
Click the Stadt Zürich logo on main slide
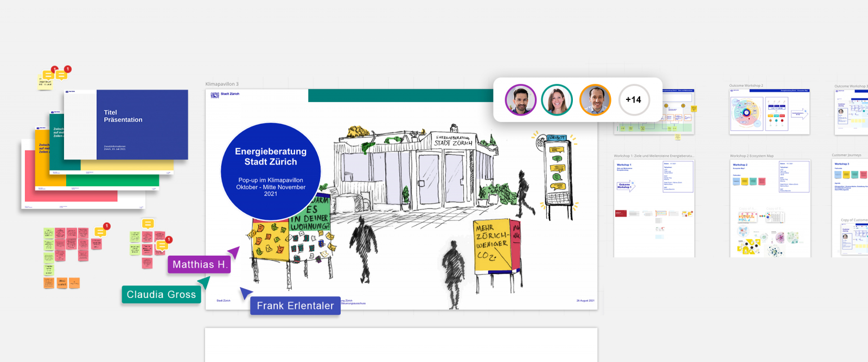pyautogui.click(x=225, y=94)
